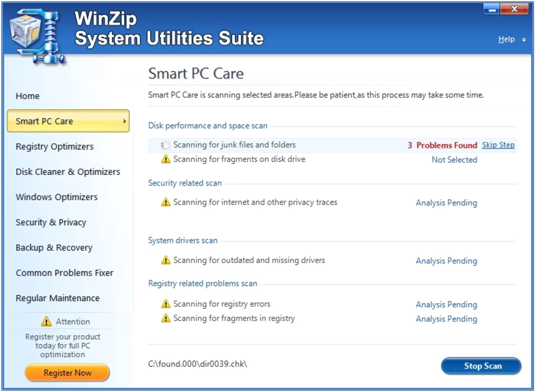This screenshot has height=392, width=536.
Task: Click the '3 Problems Found' status text
Action: (442, 145)
